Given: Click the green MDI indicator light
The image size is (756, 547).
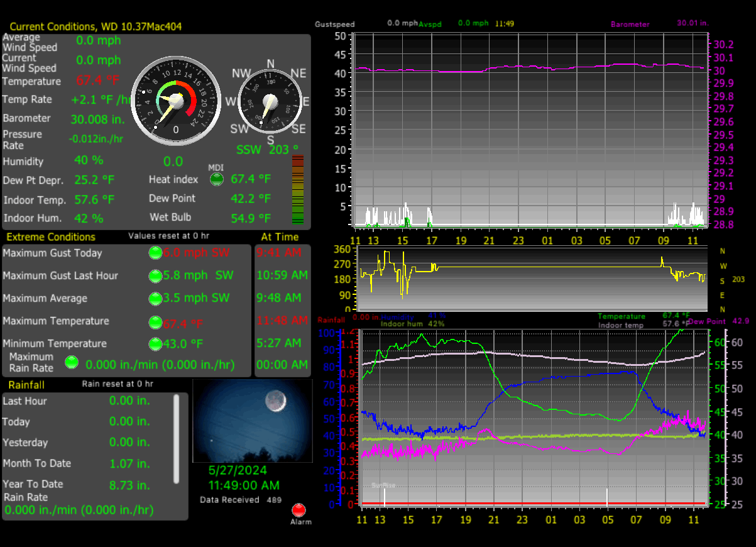Looking at the screenshot, I should 216,179.
